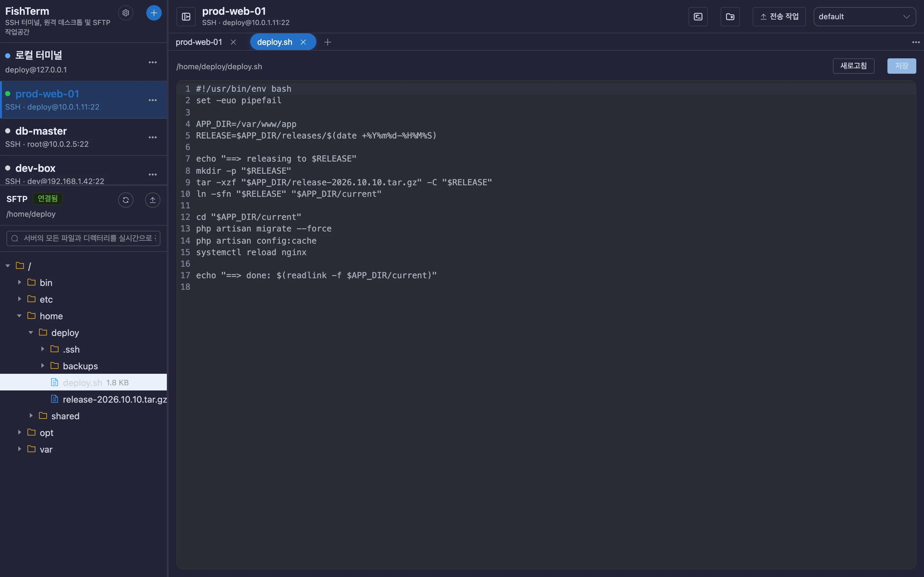Open new tab with plus icon

coord(328,42)
